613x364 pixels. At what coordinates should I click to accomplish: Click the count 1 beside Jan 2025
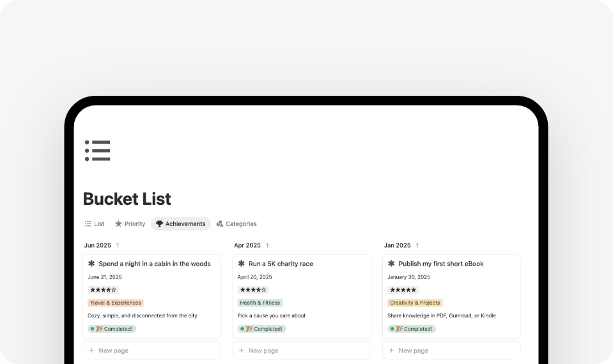(x=417, y=245)
